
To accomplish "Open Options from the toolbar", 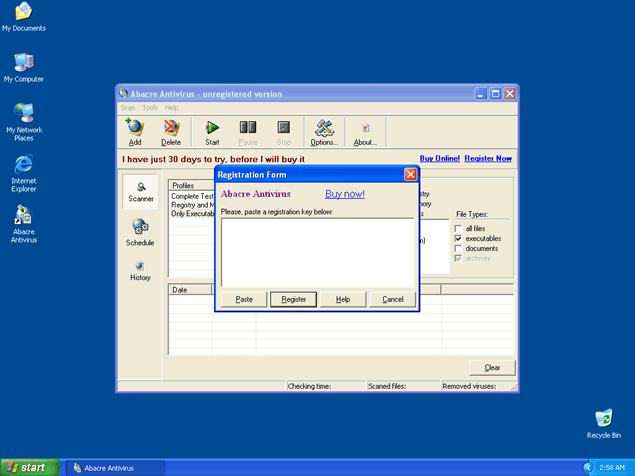I will 324,131.
